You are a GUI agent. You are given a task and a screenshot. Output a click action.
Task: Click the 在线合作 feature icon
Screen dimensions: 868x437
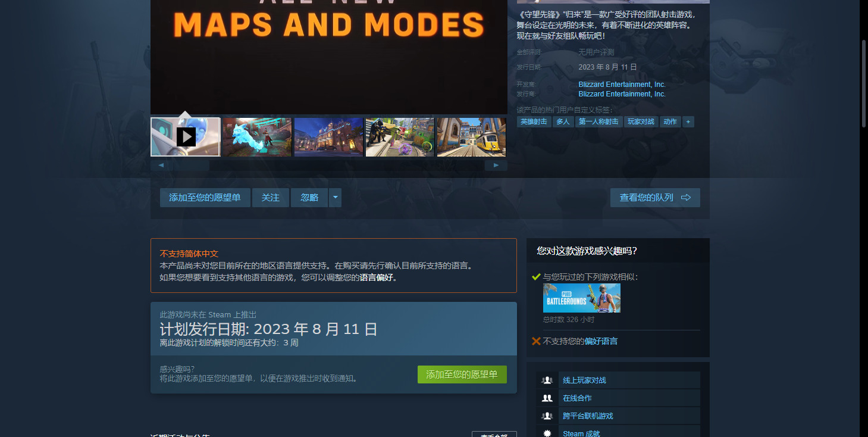point(547,398)
